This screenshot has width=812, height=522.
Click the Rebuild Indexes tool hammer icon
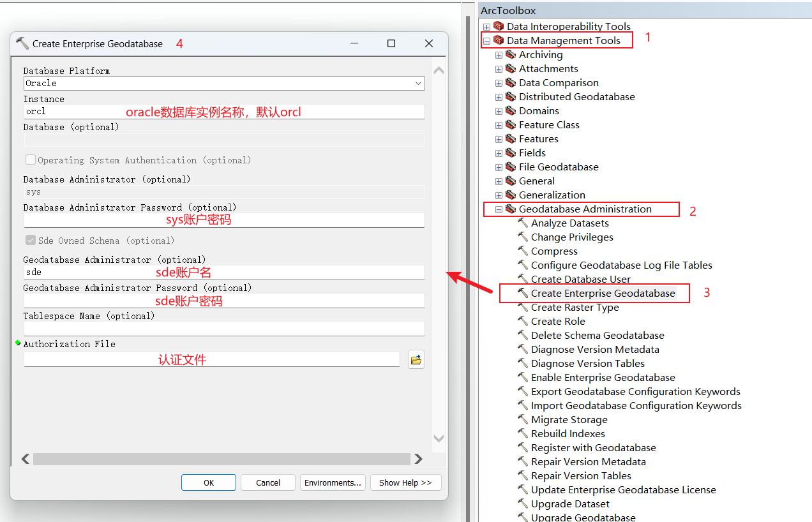[523, 433]
